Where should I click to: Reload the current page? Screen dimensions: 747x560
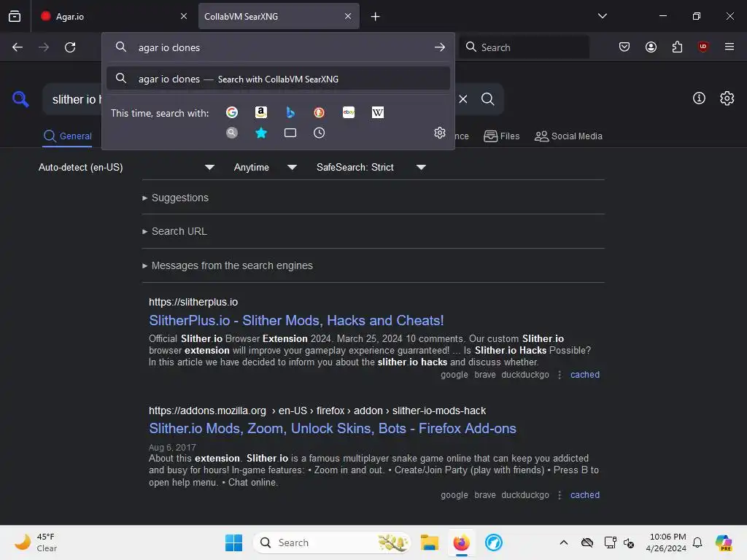[x=70, y=47]
